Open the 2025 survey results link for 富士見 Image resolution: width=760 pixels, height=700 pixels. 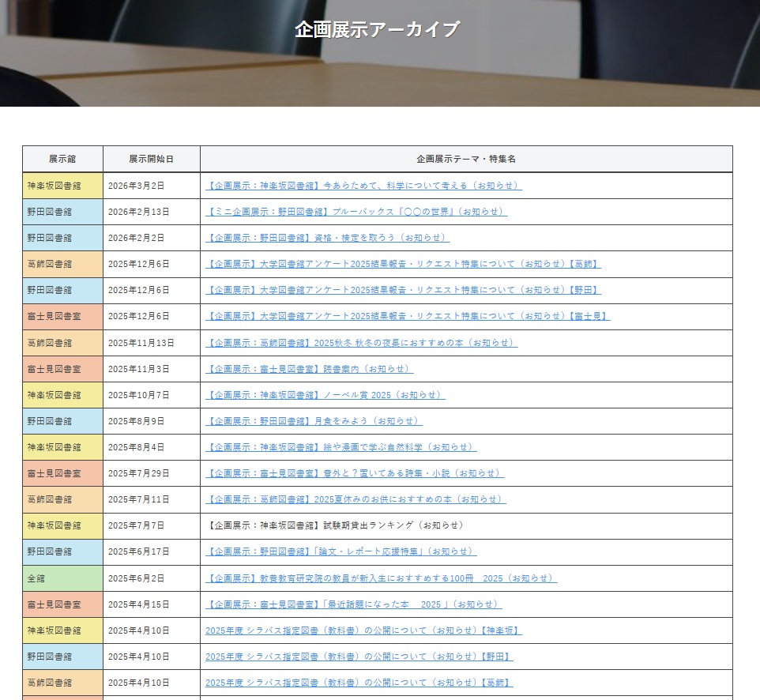click(408, 316)
